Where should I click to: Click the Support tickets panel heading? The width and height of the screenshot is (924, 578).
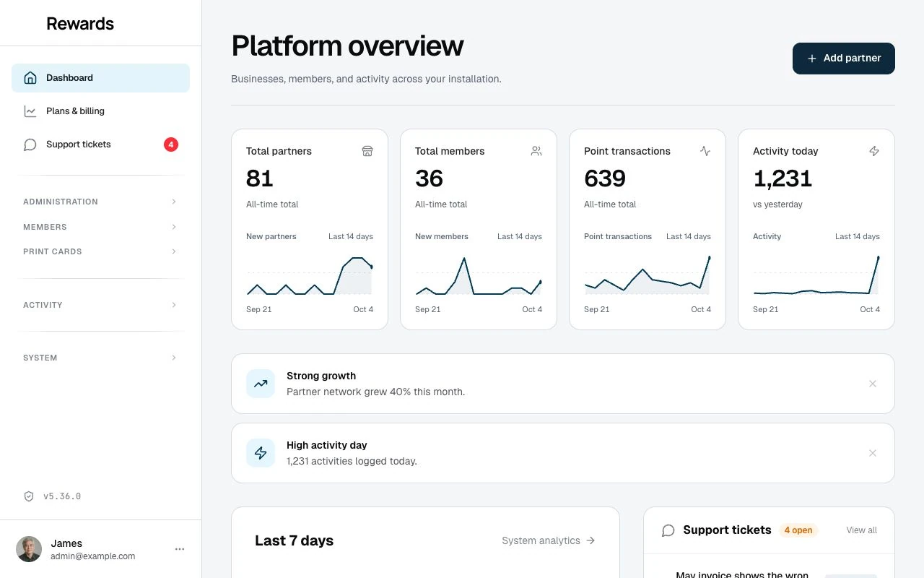(x=727, y=530)
